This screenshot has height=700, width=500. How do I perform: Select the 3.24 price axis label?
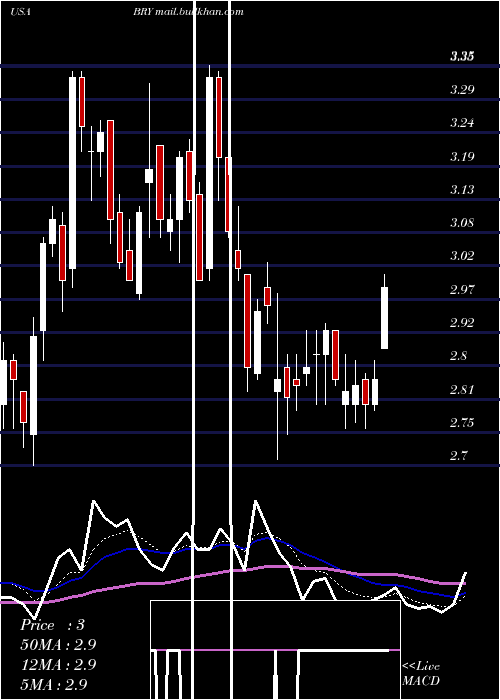462,123
